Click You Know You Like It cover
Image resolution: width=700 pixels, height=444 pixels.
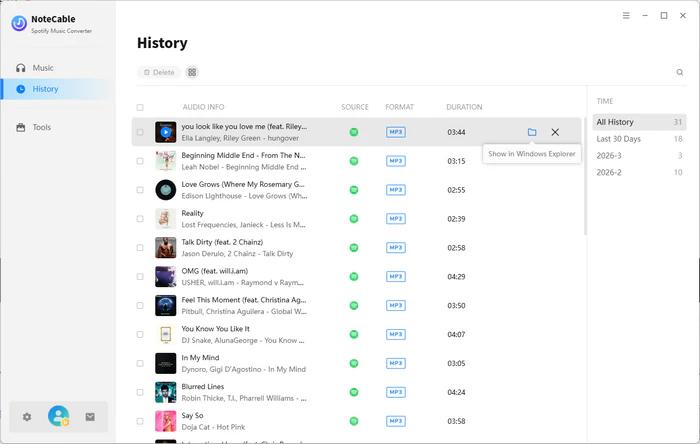click(x=166, y=335)
